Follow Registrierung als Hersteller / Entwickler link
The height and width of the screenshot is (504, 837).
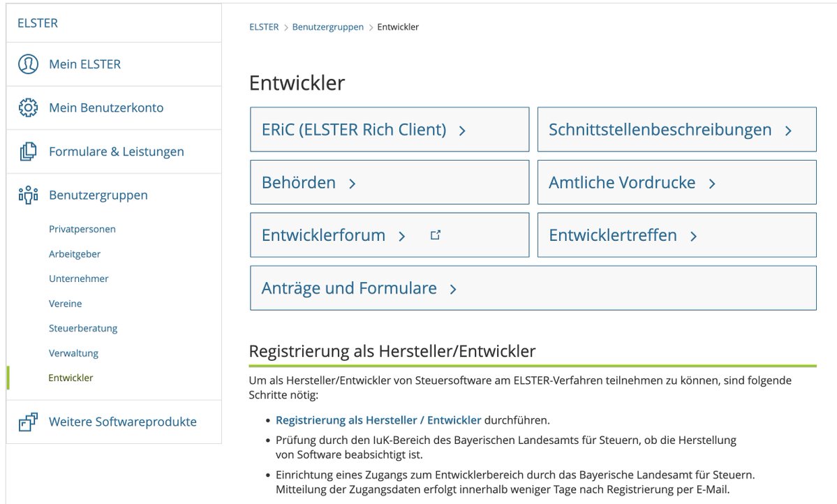tap(378, 420)
